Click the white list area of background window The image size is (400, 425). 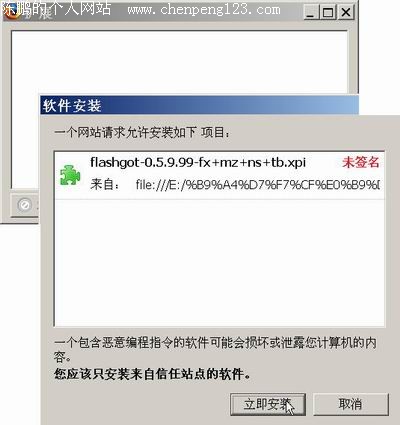[x=179, y=62]
